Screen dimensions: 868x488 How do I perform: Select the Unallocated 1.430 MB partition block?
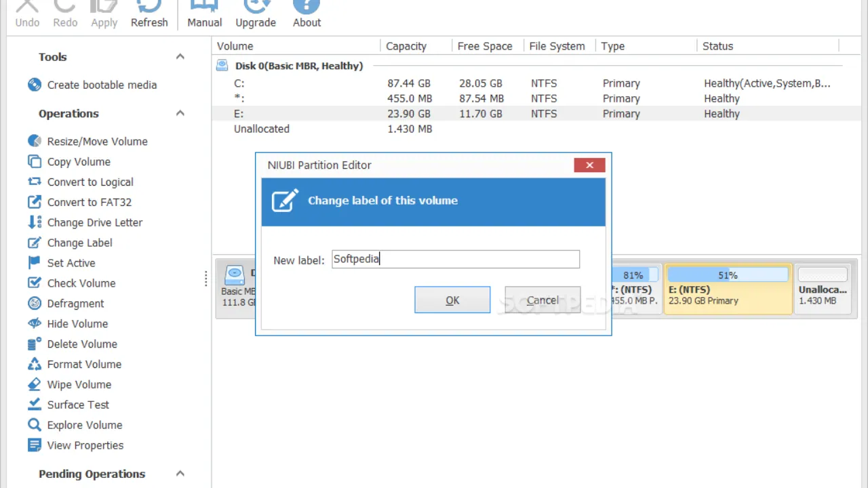[x=823, y=289]
